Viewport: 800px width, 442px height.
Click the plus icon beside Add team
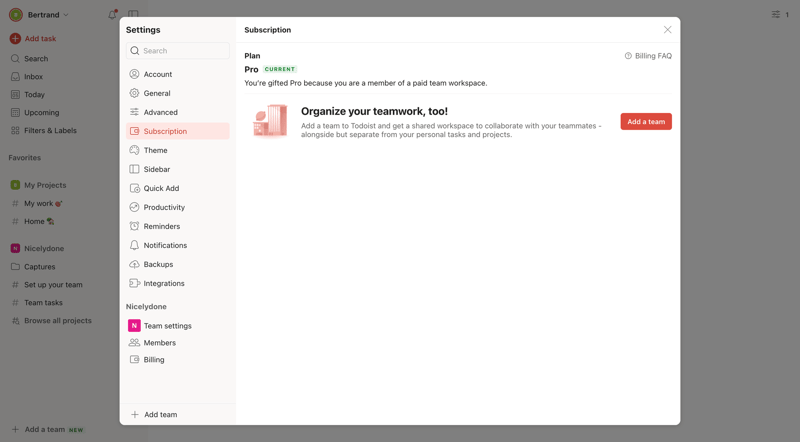coord(135,414)
